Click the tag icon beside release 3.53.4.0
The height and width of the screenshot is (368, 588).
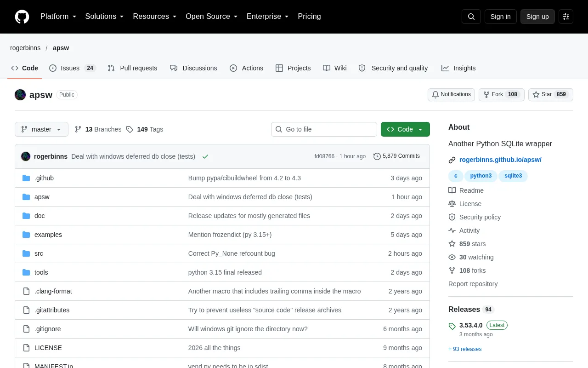pyautogui.click(x=452, y=326)
